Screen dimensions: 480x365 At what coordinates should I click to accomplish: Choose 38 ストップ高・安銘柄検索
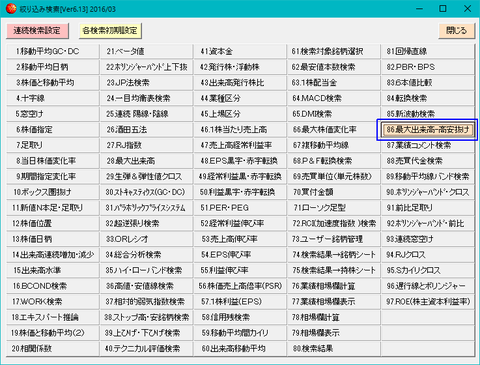coord(146,318)
